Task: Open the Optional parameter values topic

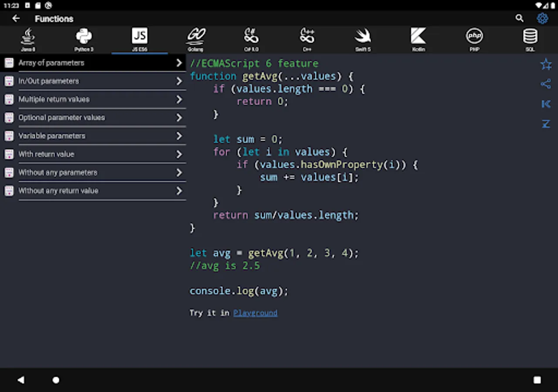Action: click(61, 118)
